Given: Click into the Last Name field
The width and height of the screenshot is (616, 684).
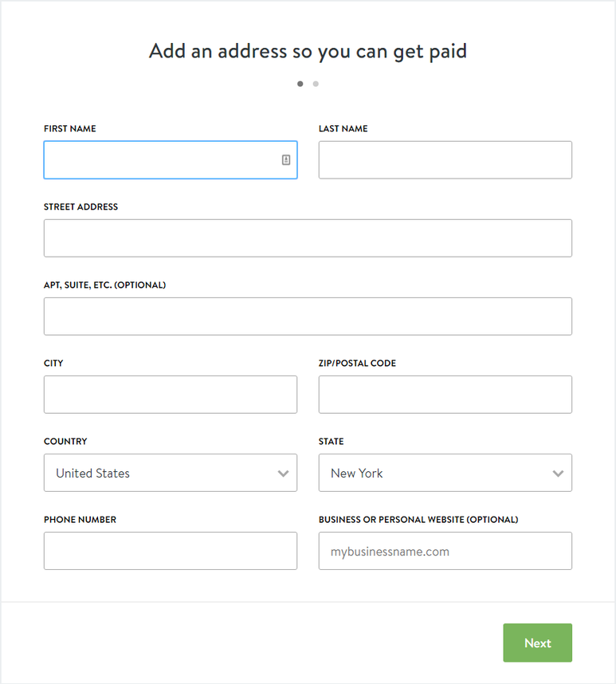Looking at the screenshot, I should tap(445, 160).
